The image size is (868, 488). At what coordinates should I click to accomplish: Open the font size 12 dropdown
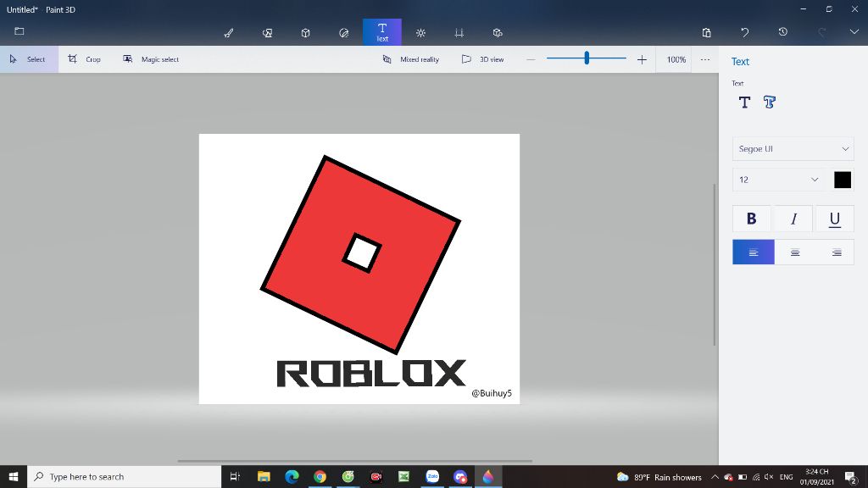coord(778,180)
